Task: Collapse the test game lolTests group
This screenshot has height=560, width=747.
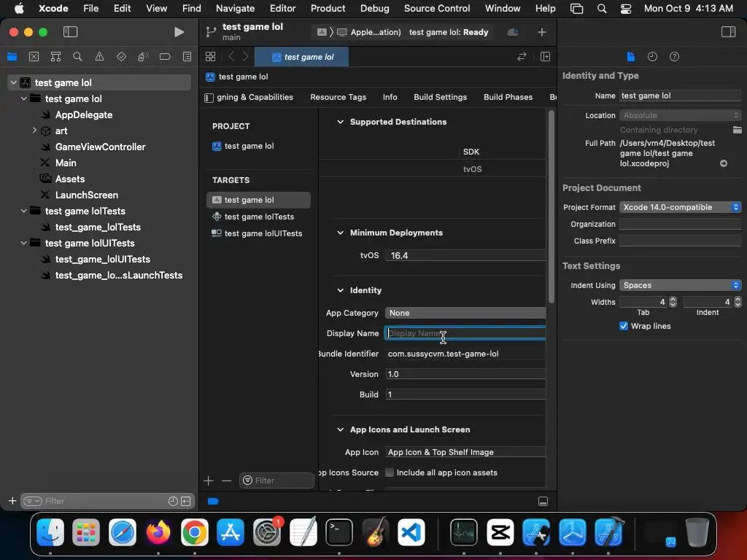Action: (23, 211)
